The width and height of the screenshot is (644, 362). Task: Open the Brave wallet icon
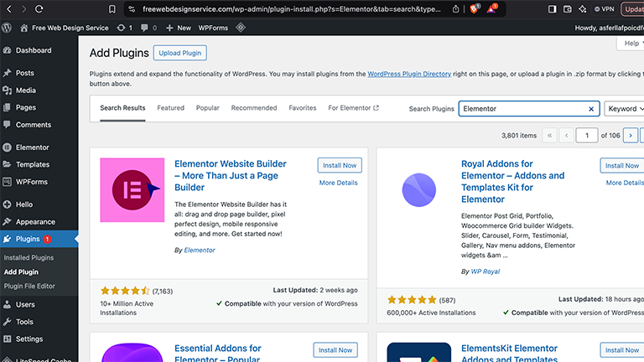coord(567,9)
